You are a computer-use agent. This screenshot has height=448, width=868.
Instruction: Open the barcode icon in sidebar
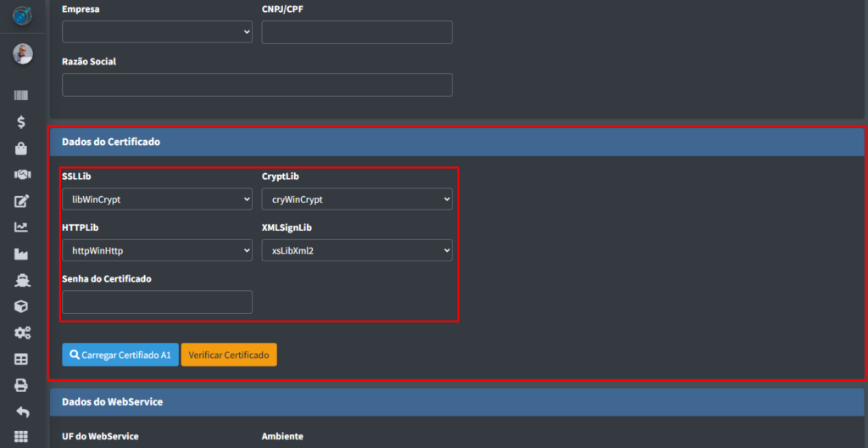click(x=22, y=95)
